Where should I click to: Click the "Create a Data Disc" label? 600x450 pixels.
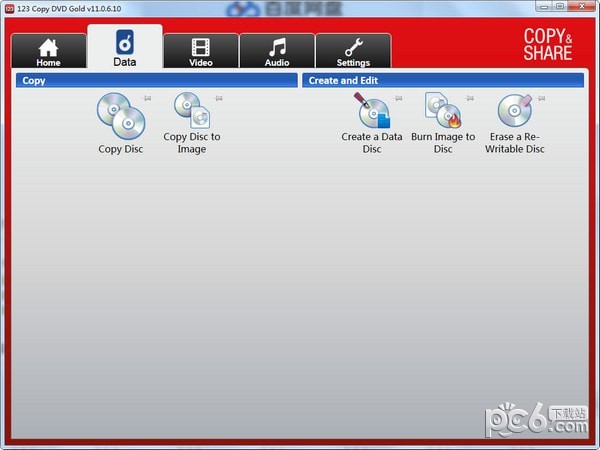[372, 143]
